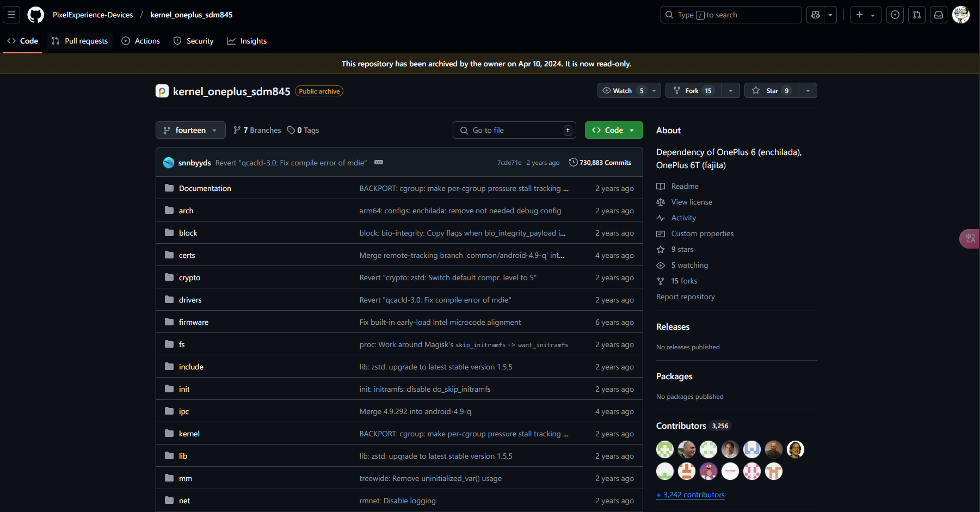This screenshot has width=980, height=512.
Task: Open the pull requests icon in header
Action: tap(917, 15)
